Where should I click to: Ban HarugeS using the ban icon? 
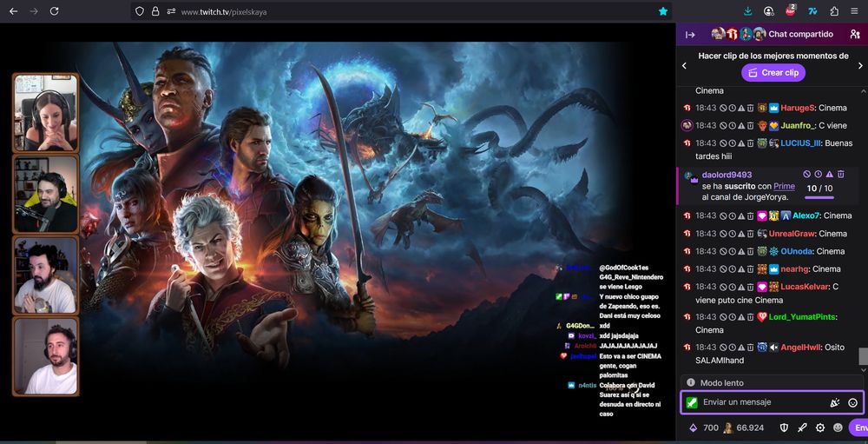[723, 108]
